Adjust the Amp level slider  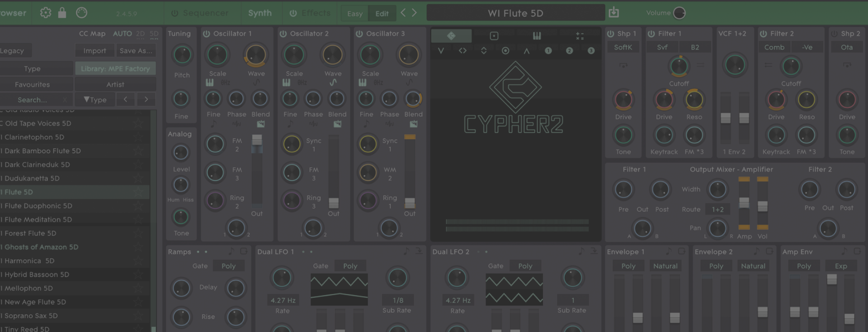pos(744,203)
